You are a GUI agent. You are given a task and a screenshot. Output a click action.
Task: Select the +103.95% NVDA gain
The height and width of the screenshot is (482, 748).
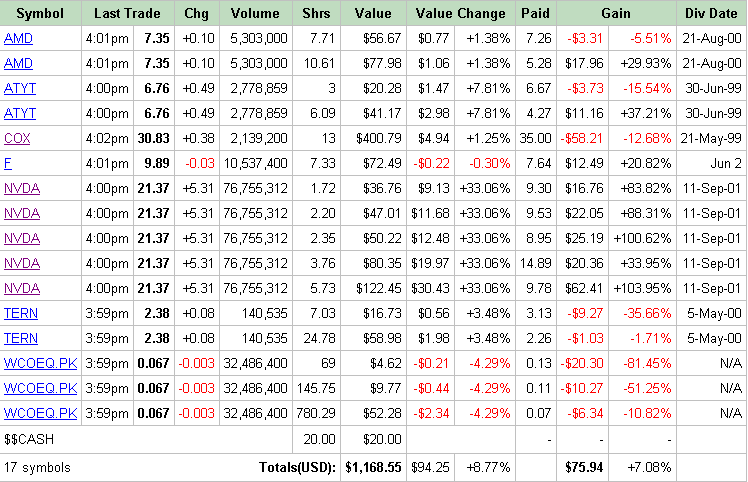tap(642, 288)
